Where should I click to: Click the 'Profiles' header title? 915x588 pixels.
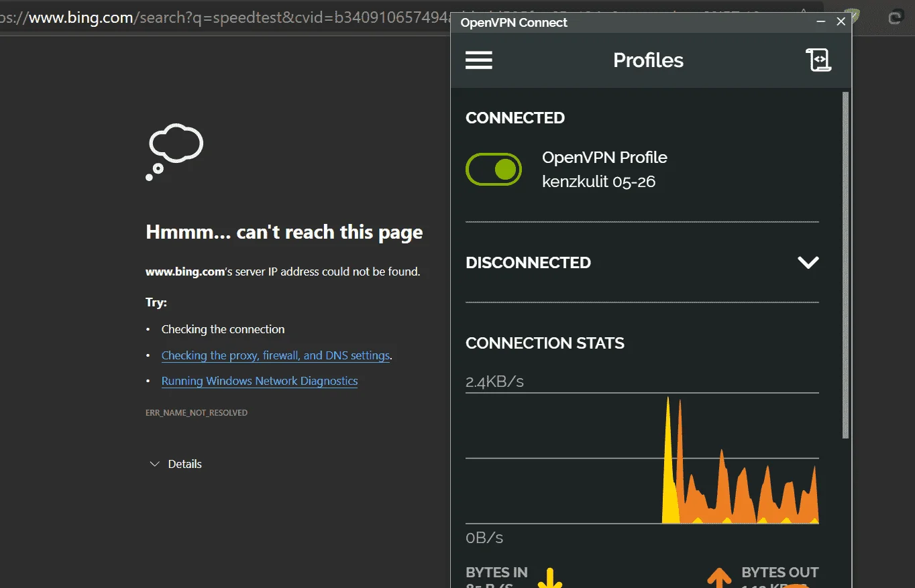point(648,60)
